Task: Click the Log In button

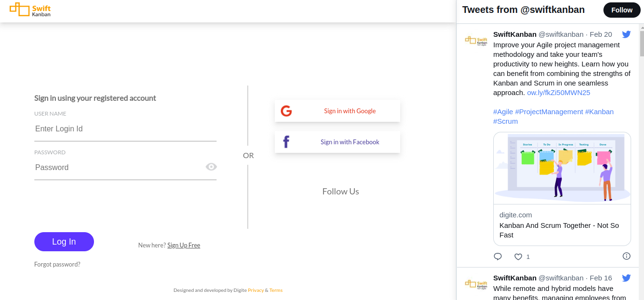Action: pos(64,242)
